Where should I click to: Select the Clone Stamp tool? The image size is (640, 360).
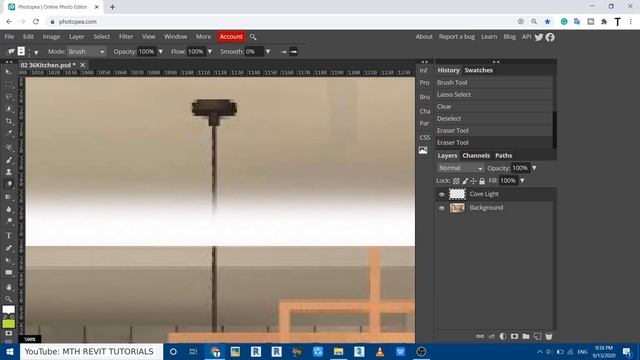(9, 172)
